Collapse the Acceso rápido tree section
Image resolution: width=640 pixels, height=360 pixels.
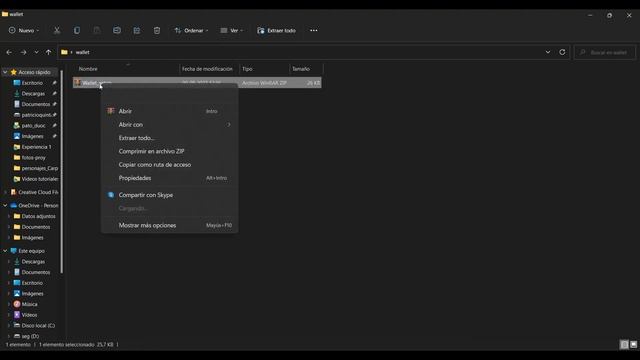[5, 72]
